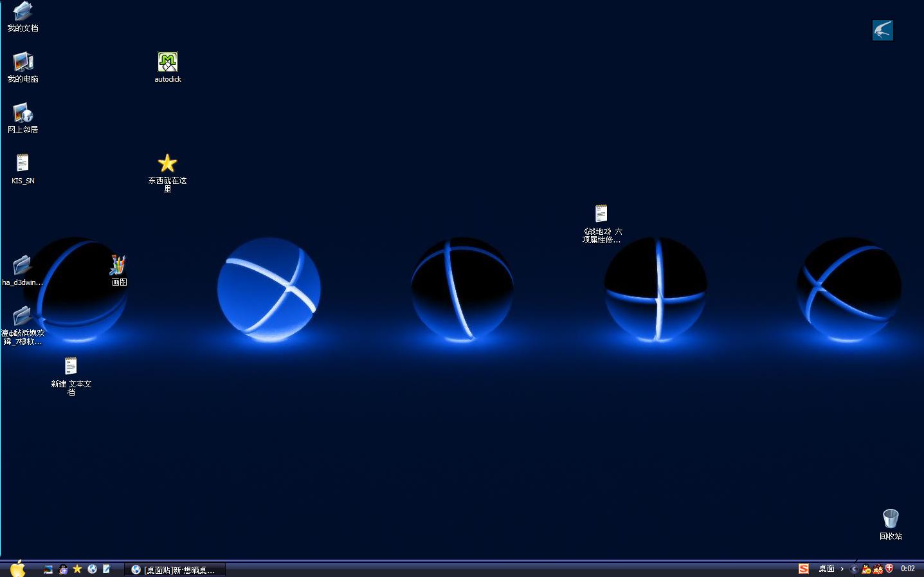
Task: Launch the 画图 paint shortcut
Action: tap(119, 270)
